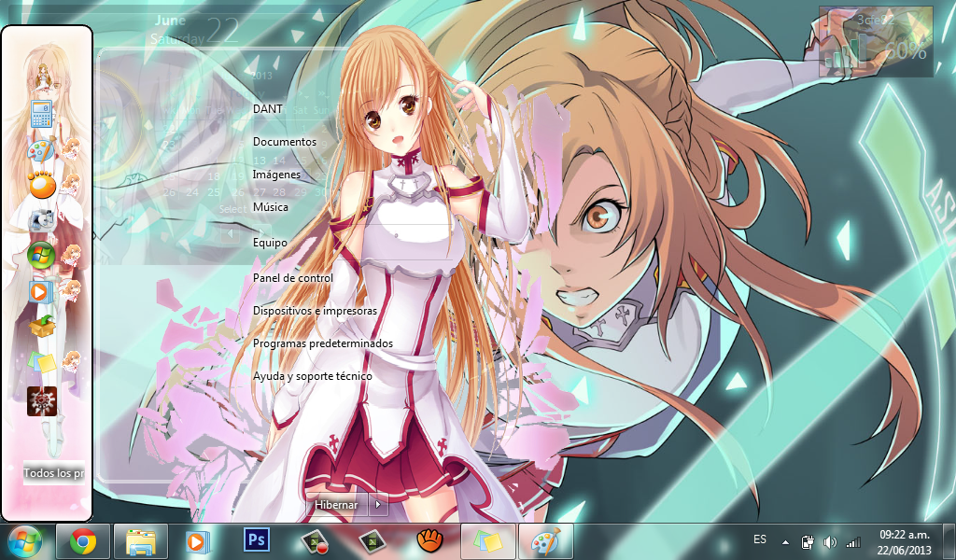Click the network meter gadget showing 60%
This screenshot has height=560, width=956.
tap(876, 41)
